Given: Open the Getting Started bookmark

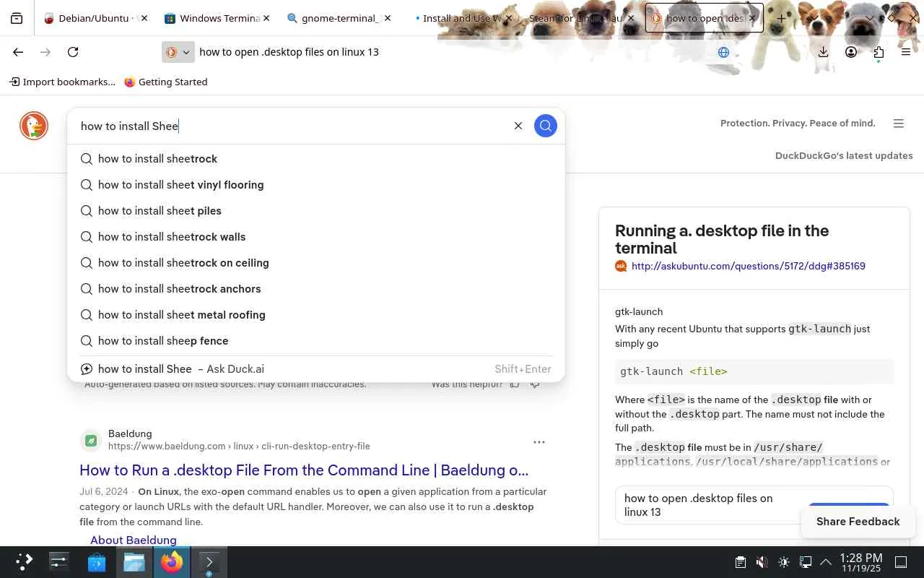Looking at the screenshot, I should tap(165, 82).
